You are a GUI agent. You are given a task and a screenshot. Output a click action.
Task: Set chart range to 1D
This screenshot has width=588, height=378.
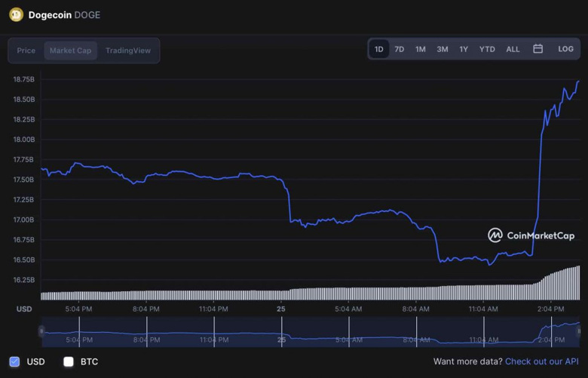[378, 49]
